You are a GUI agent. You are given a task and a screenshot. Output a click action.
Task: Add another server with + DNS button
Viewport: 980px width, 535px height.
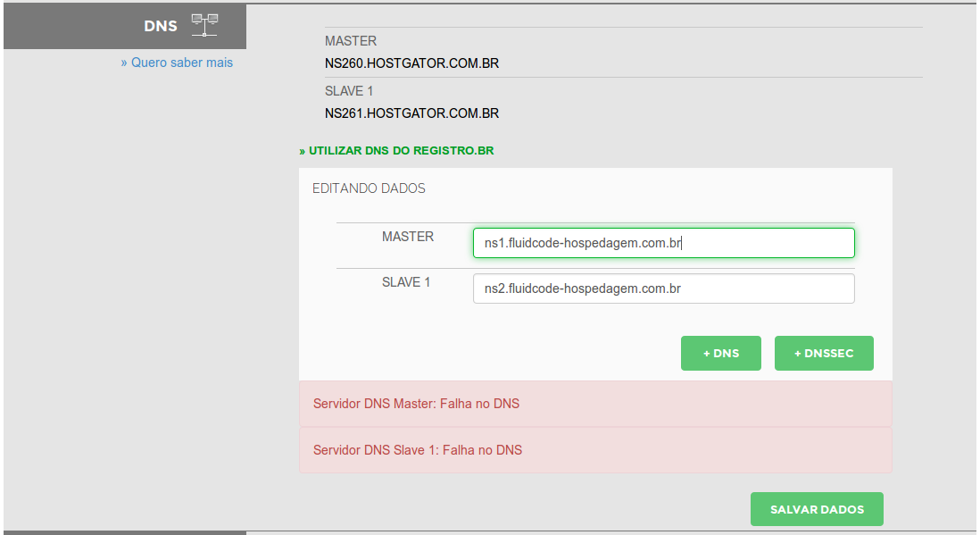pos(720,353)
